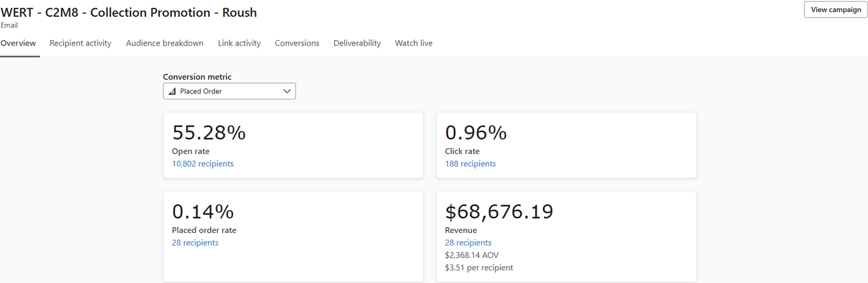Click the $68,676.19 revenue figure

499,212
